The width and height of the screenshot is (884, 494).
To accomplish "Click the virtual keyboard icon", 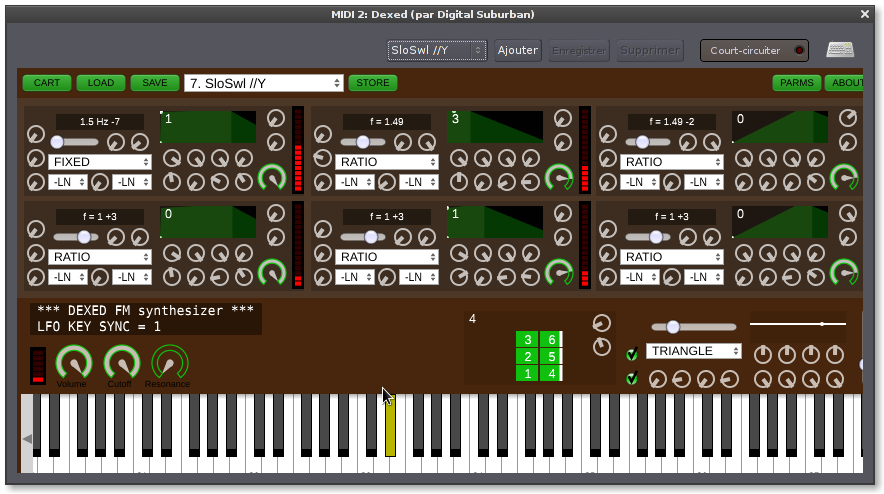I will [x=839, y=50].
